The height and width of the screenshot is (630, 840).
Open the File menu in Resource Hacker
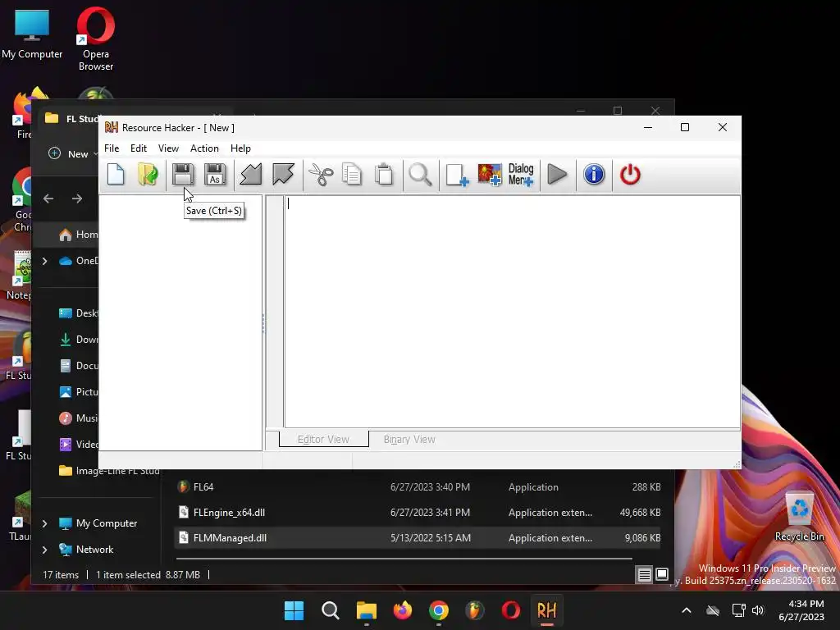click(112, 148)
